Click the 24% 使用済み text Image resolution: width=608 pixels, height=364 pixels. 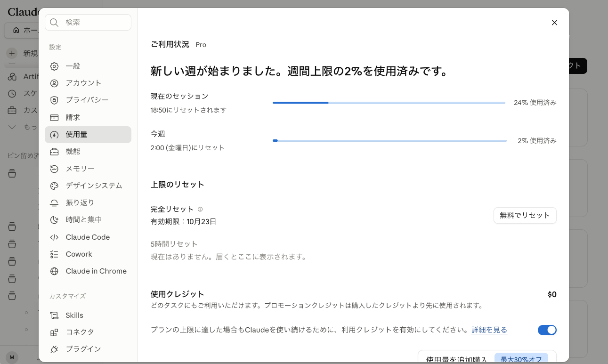click(535, 103)
